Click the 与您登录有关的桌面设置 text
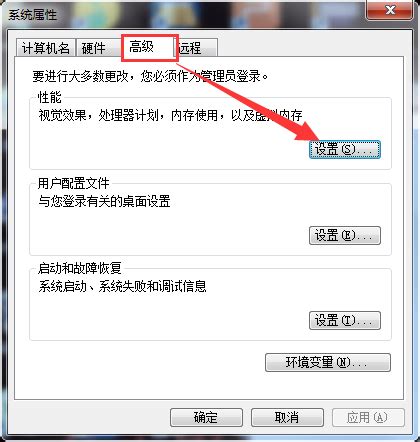Image resolution: width=420 pixels, height=442 pixels. (104, 202)
